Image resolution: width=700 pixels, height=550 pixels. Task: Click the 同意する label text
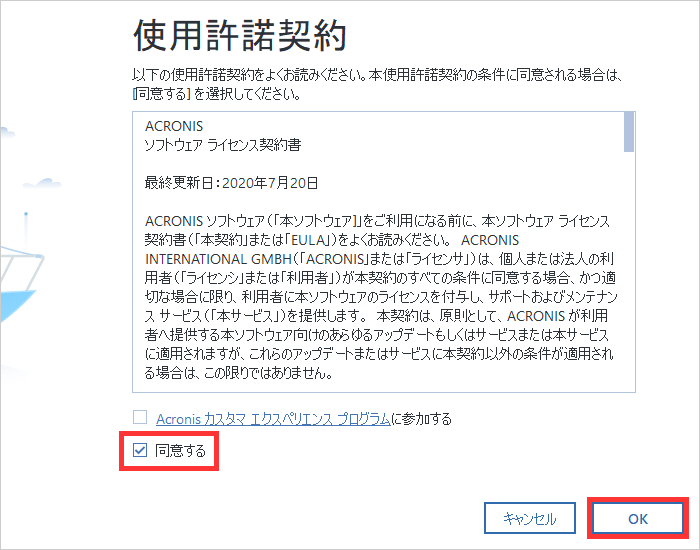[x=180, y=450]
